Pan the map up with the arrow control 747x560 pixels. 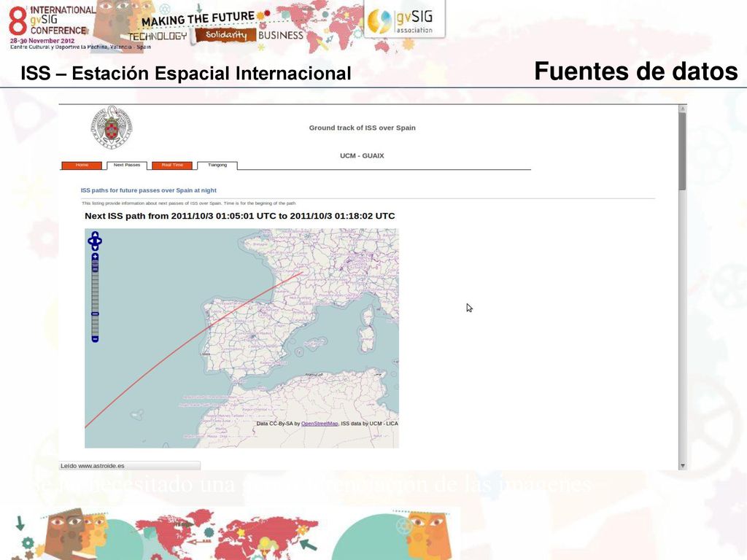tap(95, 235)
